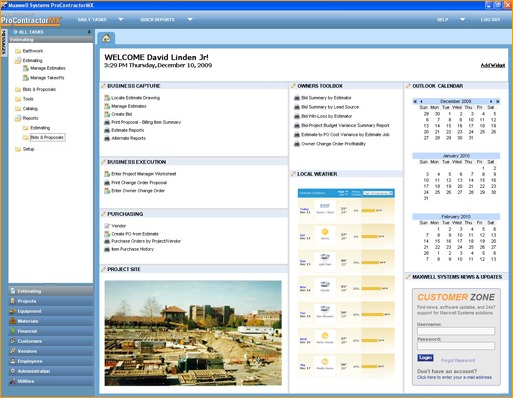Viewport: 513px width, 398px height.
Task: Click the Customer Zone Login button
Action: click(x=425, y=358)
